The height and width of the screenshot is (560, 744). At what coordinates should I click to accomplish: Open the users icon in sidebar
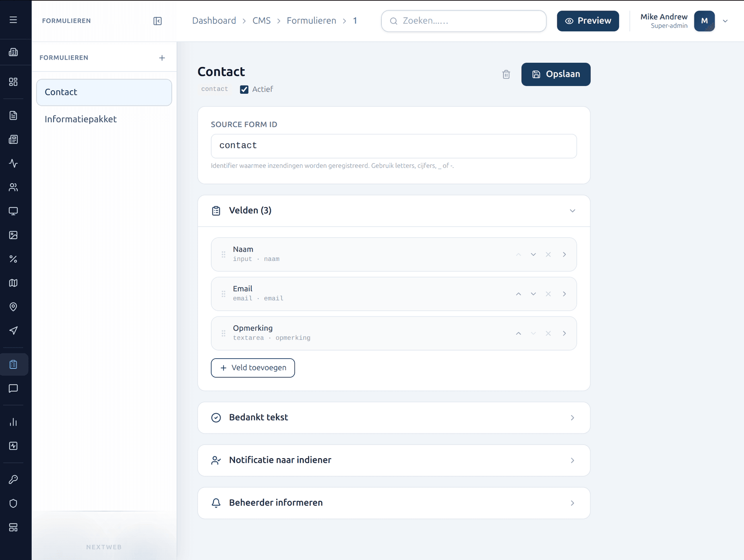click(13, 187)
